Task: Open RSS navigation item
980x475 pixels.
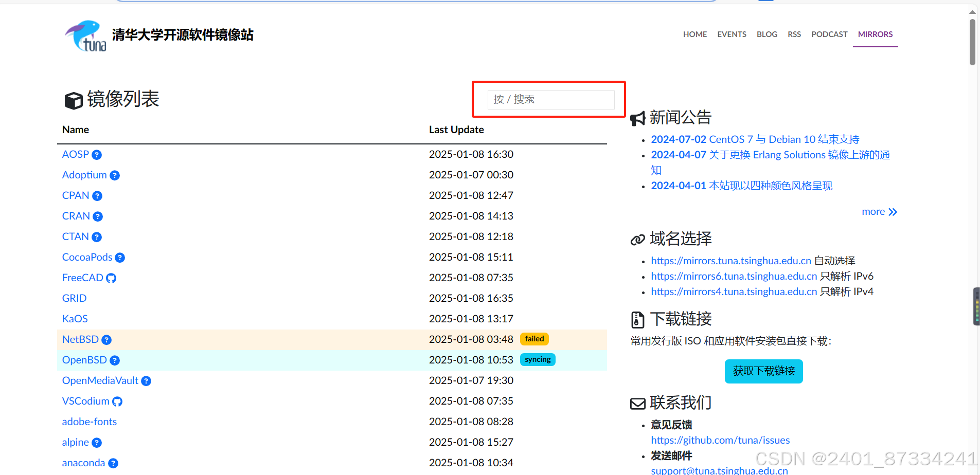Action: (794, 34)
